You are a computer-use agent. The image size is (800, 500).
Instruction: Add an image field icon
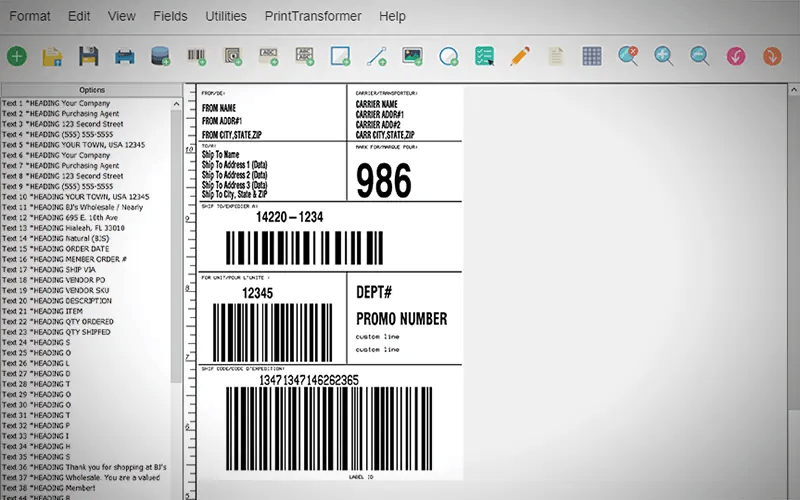pyautogui.click(x=412, y=56)
